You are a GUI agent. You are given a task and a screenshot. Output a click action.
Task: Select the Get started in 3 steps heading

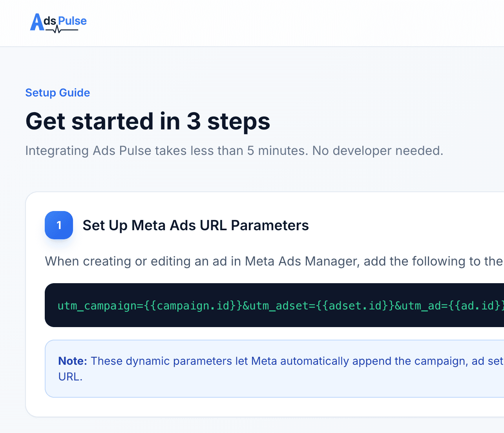tap(148, 122)
